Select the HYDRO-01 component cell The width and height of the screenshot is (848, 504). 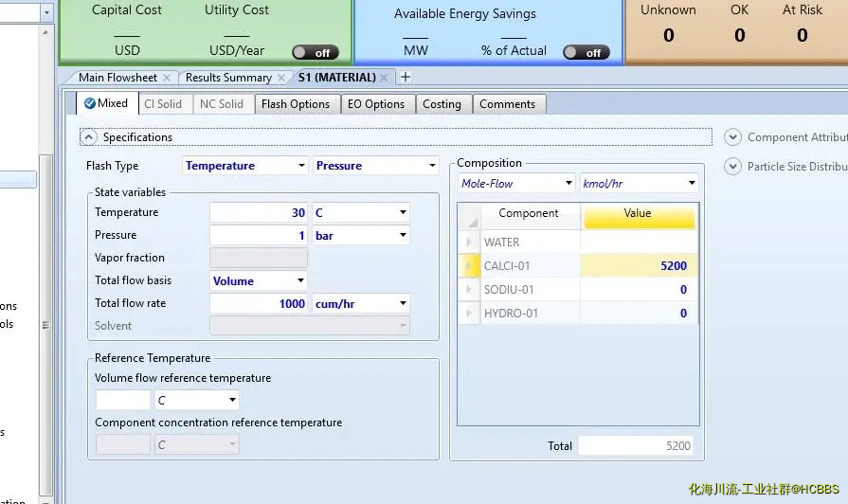point(530,314)
